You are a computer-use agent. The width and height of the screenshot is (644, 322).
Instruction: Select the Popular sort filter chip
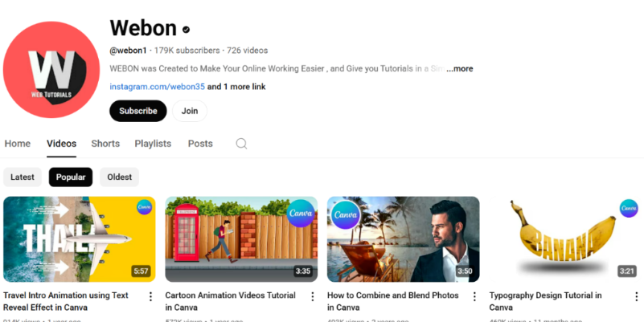[x=71, y=177]
